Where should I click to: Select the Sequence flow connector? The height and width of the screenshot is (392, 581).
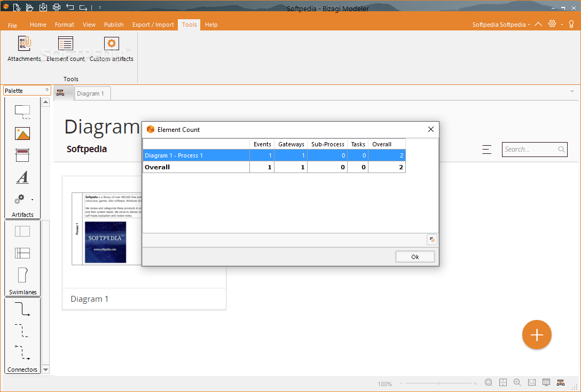[22, 309]
